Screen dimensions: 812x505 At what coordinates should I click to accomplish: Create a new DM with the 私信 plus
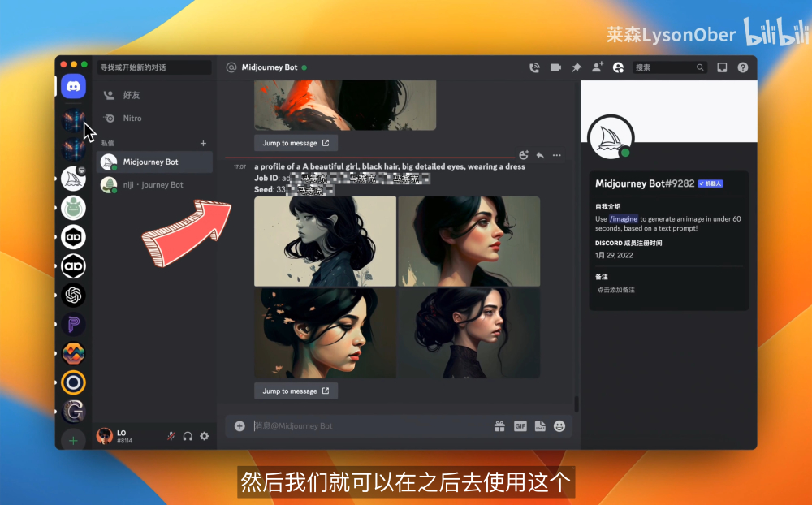203,143
